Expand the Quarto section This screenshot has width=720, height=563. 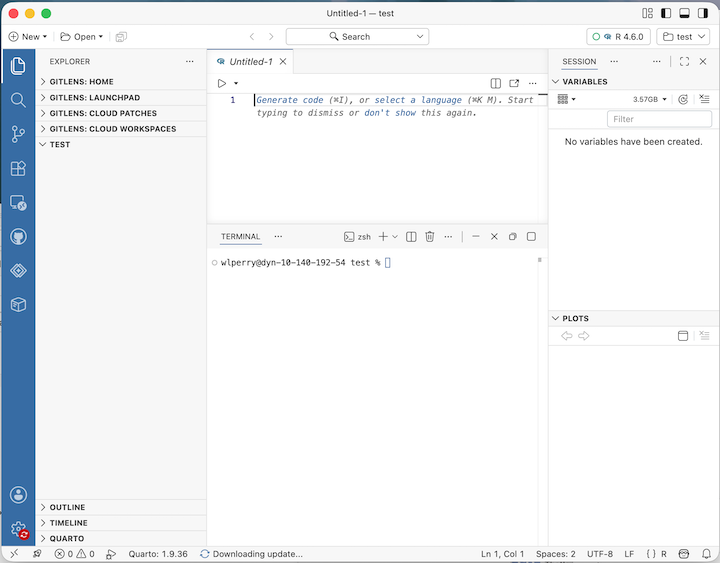(x=121, y=538)
